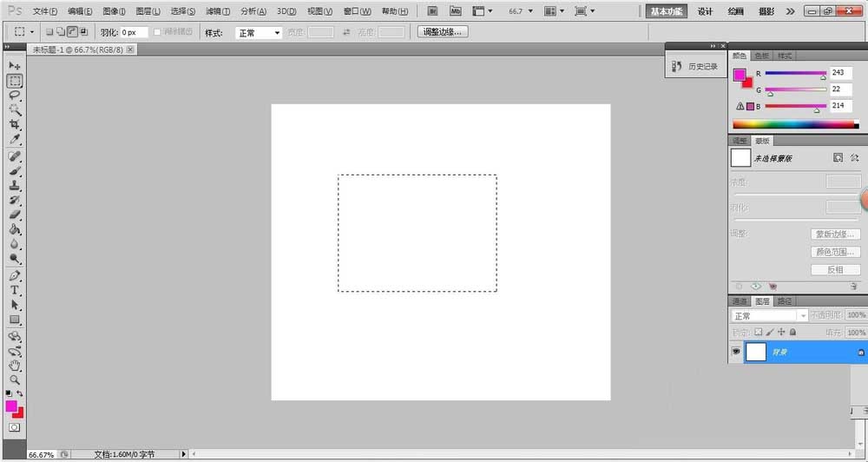Select the 3D Rotate tool
This screenshot has height=462, width=868.
tap(15, 336)
